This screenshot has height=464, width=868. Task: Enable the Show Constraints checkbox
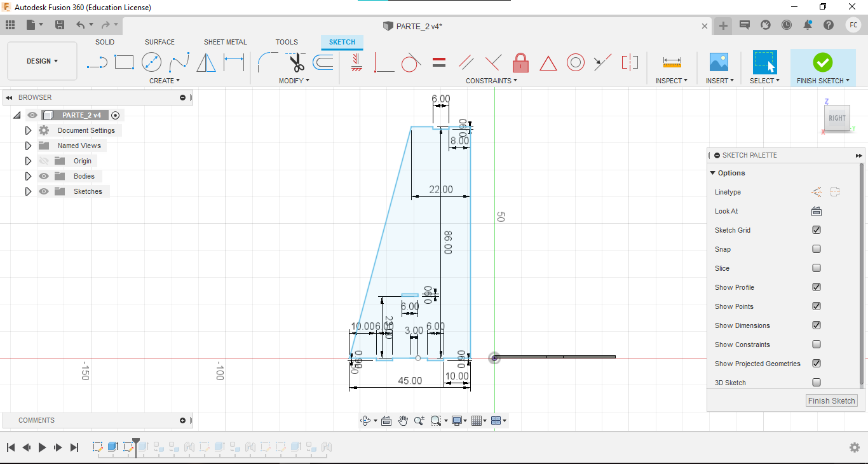[x=817, y=345]
